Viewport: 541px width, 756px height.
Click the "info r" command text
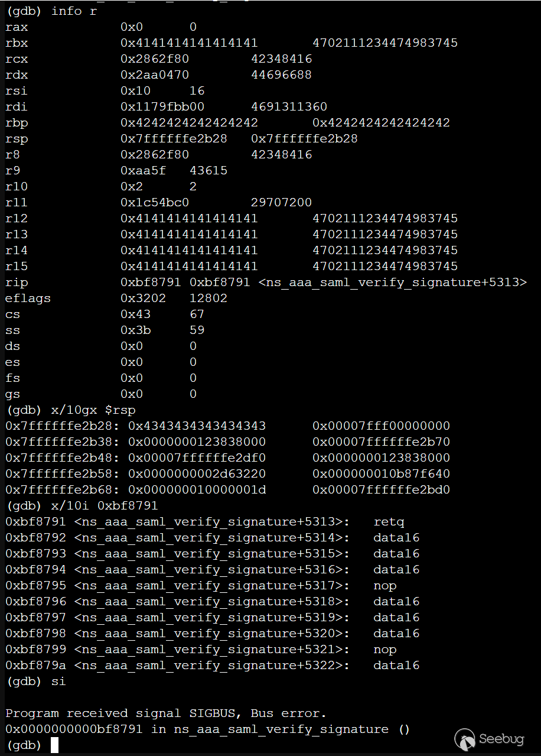[74, 11]
